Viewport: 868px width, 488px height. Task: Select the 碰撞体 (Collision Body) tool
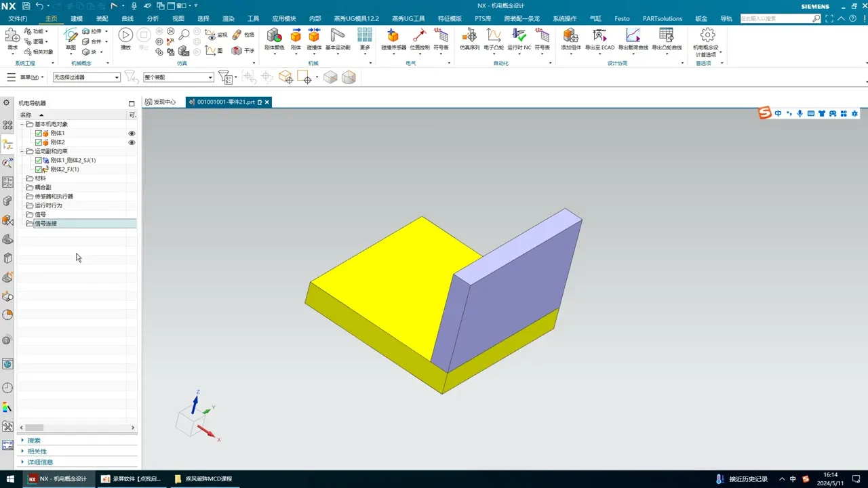tap(314, 37)
